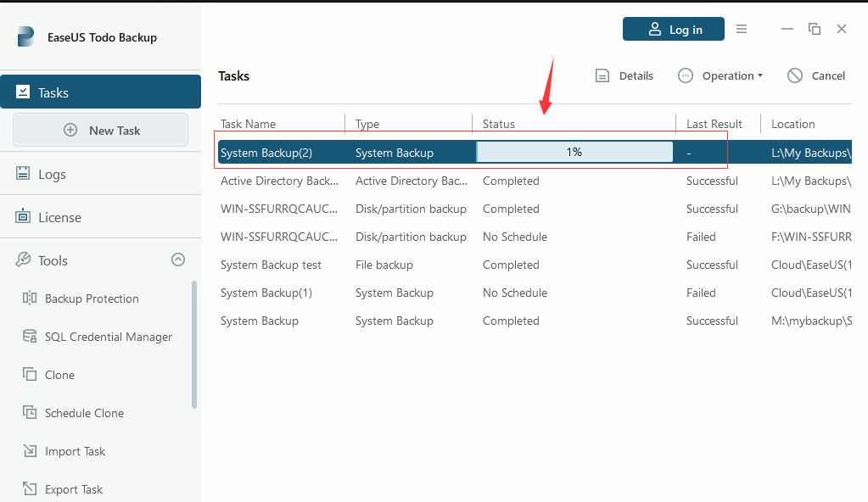The width and height of the screenshot is (868, 502).
Task: Open the Operation dropdown
Action: pos(720,75)
